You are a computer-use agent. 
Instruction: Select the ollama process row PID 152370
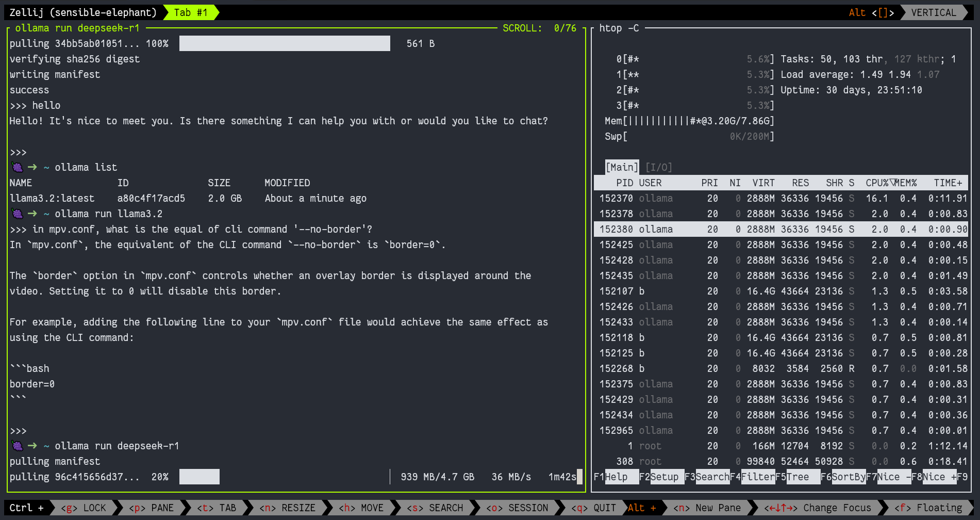click(781, 198)
